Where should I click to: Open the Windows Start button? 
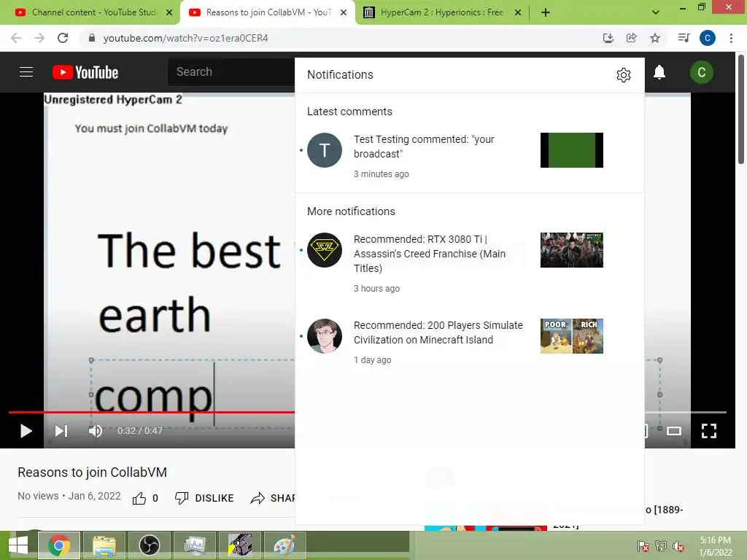pos(18,545)
